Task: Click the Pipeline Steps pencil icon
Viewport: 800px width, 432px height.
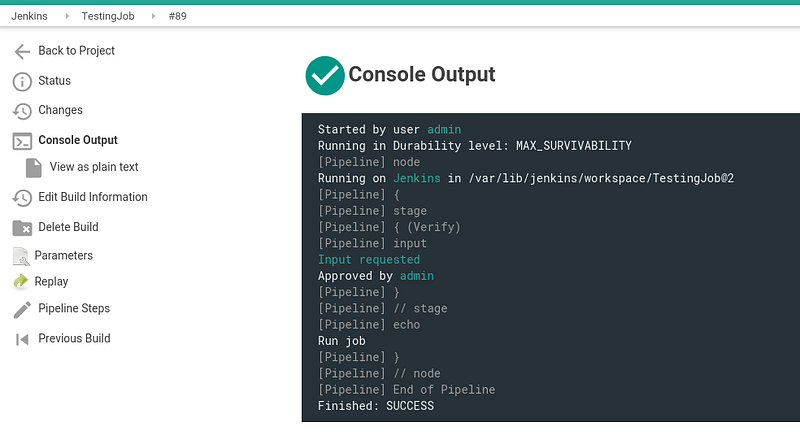Action: [x=22, y=310]
